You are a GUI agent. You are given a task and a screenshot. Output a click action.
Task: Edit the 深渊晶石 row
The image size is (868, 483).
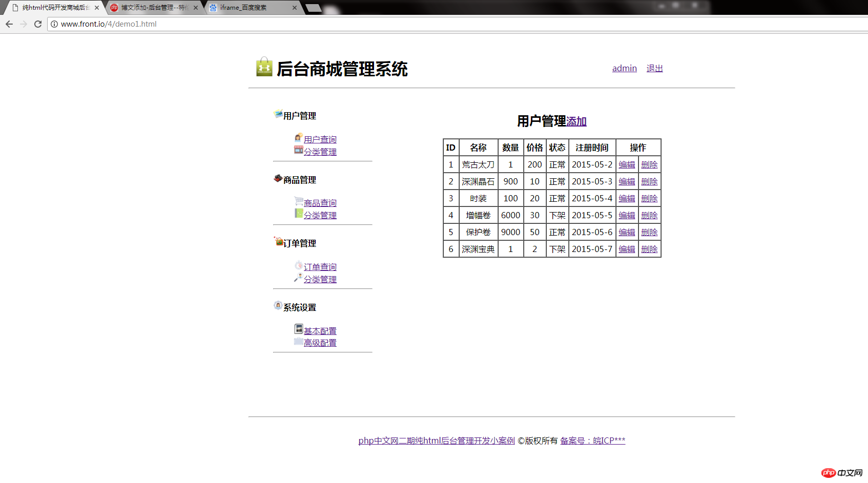(x=627, y=181)
